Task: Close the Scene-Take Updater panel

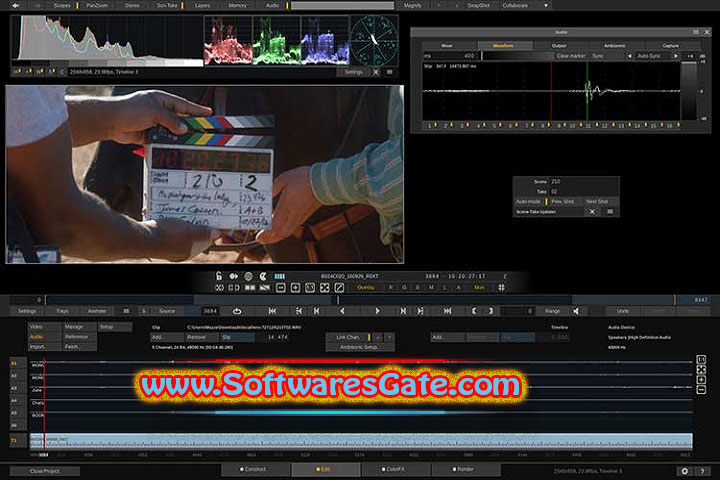Action: (x=592, y=212)
